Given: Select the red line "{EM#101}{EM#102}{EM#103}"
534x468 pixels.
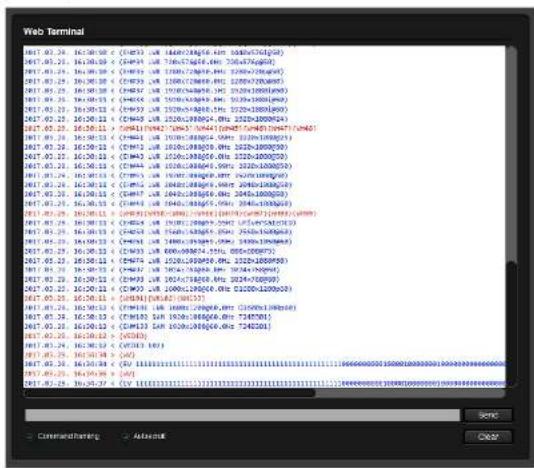Looking at the screenshot, I should point(114,298).
